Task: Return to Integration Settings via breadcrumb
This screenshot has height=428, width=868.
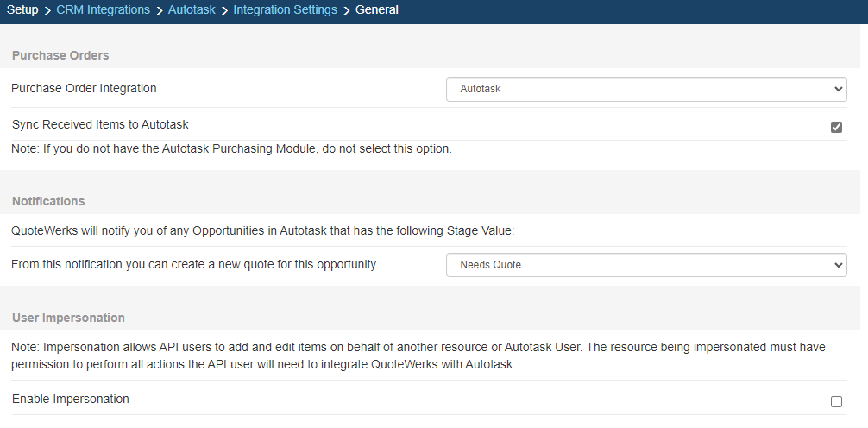Action: tap(285, 10)
